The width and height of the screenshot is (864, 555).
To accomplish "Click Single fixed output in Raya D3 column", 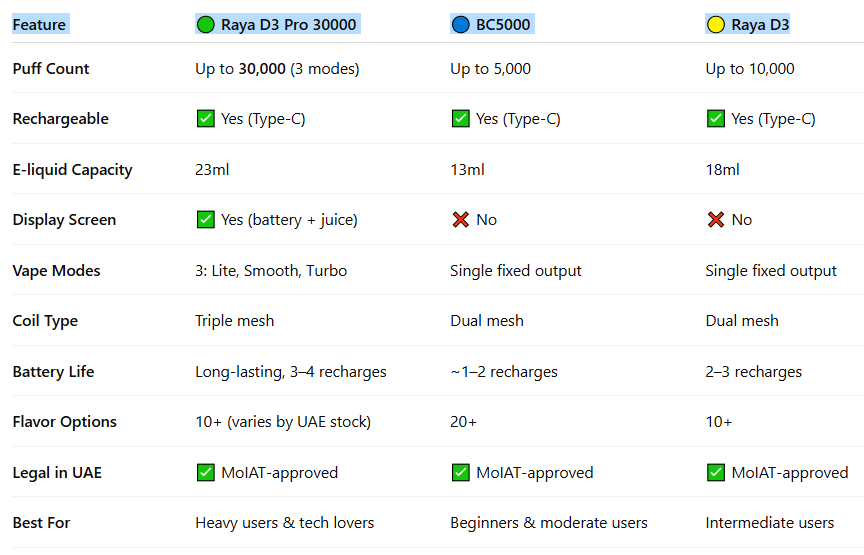I will point(771,271).
